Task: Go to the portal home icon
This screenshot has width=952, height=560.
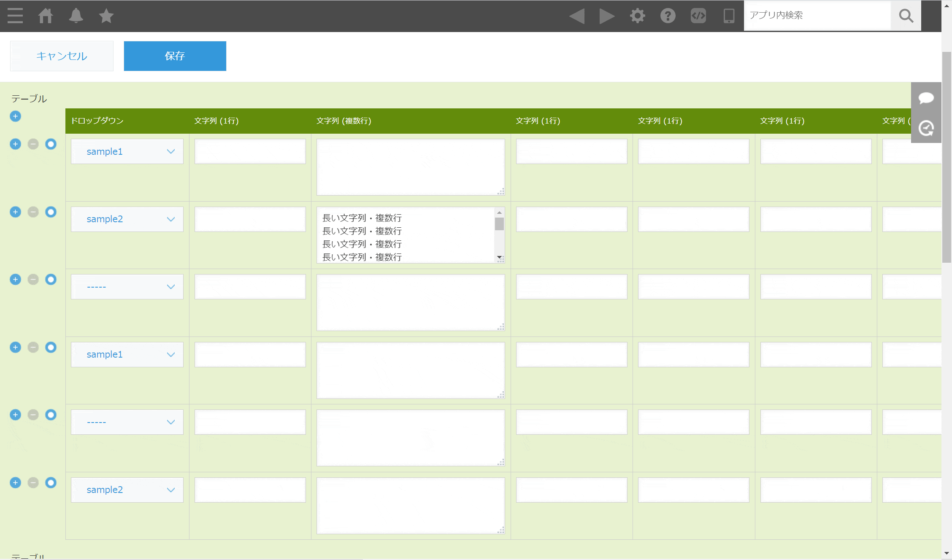Action: coord(46,16)
